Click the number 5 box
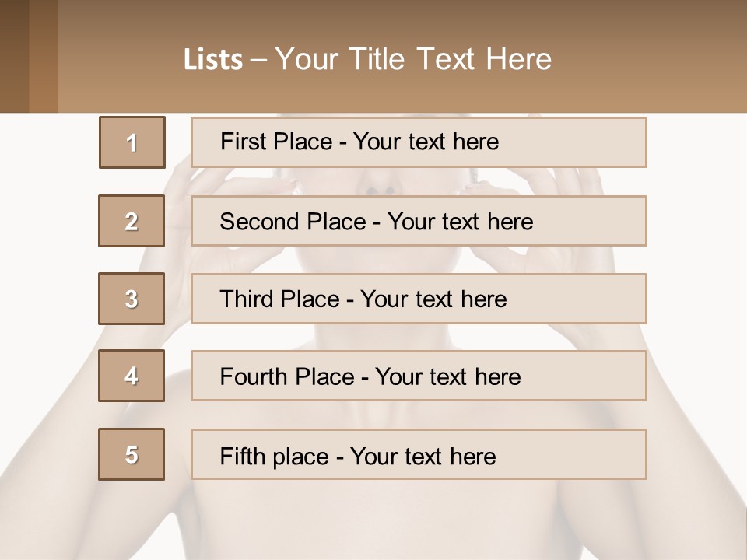 132,454
